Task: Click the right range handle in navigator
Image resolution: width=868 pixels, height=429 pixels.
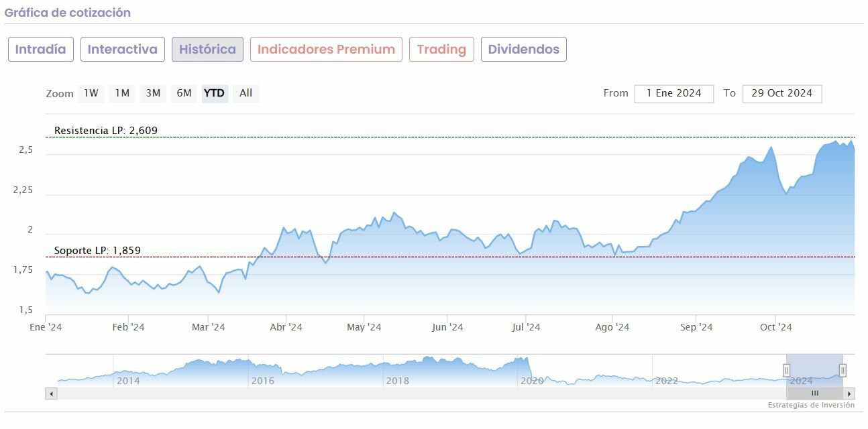Action: [x=843, y=370]
